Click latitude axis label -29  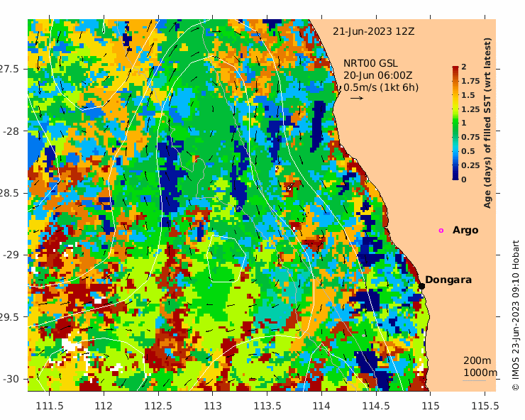(11, 255)
